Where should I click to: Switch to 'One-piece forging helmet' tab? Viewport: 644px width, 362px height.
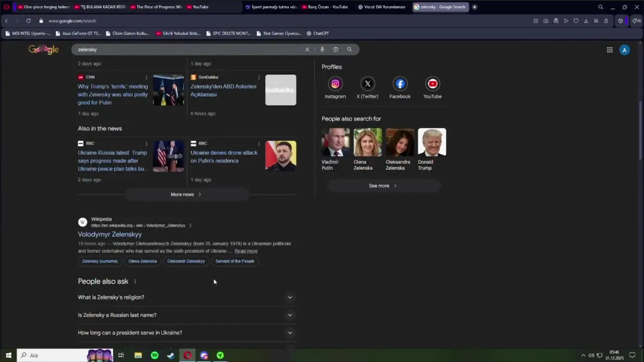[43, 7]
